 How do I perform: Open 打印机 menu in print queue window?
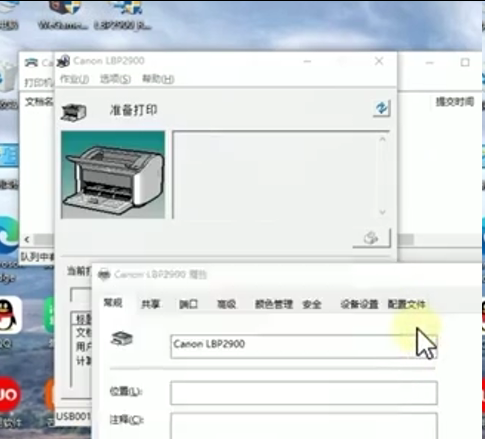(x=39, y=82)
